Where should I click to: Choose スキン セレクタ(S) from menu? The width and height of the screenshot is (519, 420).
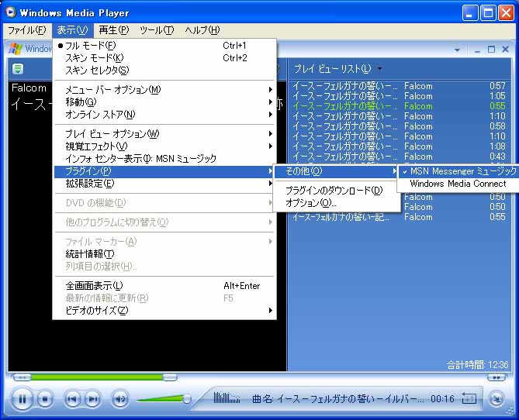tap(164, 70)
